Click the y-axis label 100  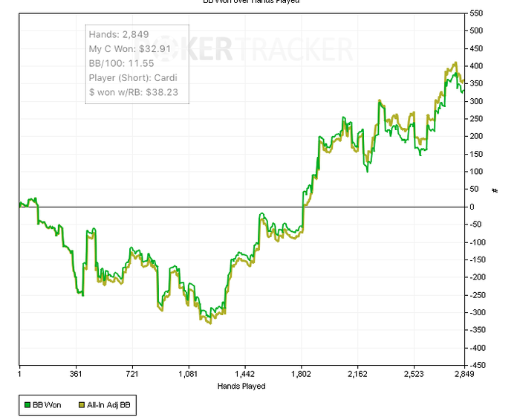(476, 172)
